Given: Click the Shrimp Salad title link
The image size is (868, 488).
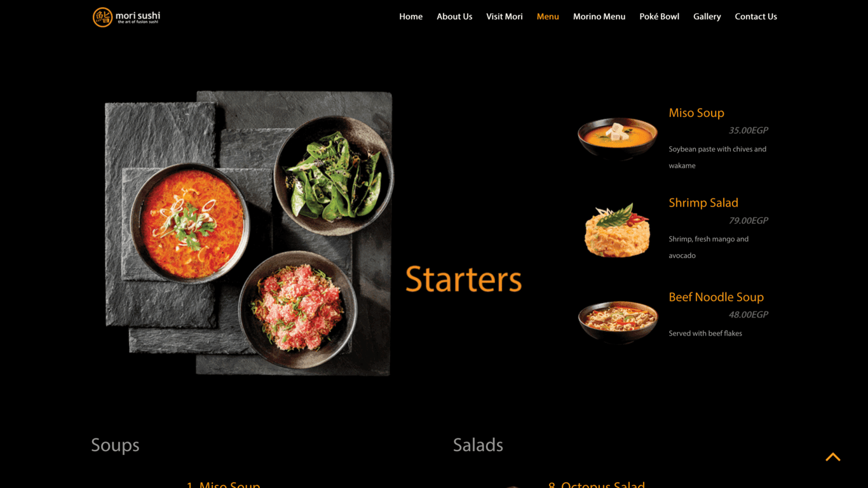Looking at the screenshot, I should click(703, 203).
